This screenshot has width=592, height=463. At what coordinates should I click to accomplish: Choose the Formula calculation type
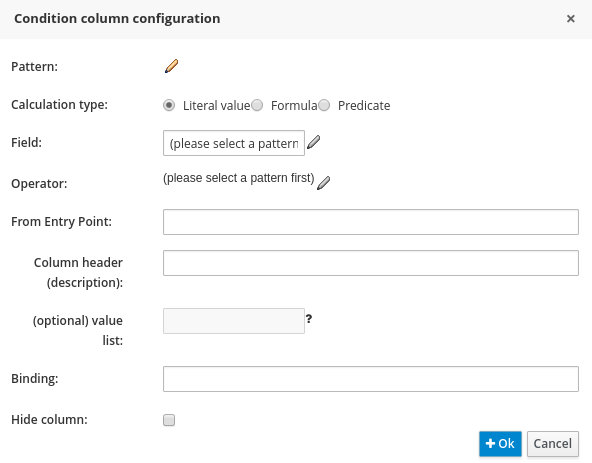coord(257,105)
